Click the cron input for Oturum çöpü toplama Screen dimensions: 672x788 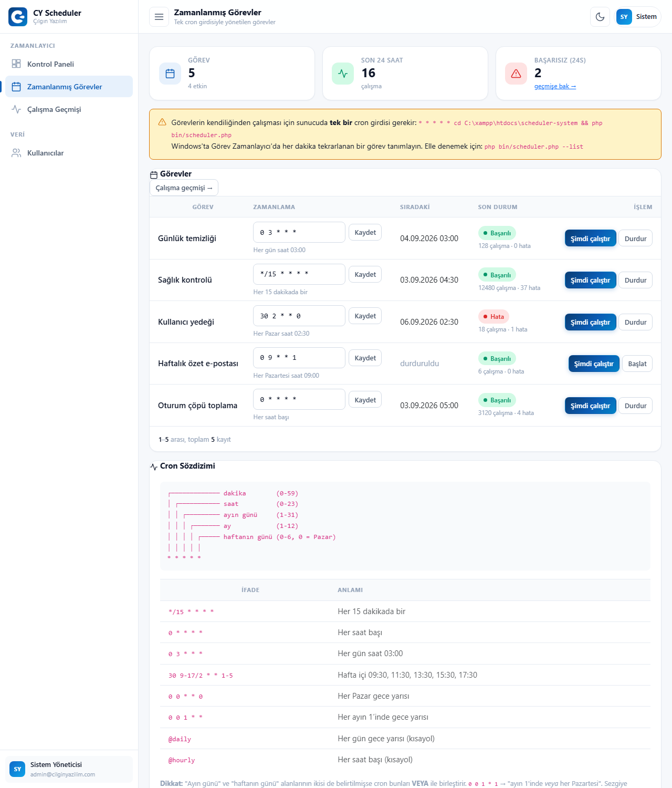(299, 399)
